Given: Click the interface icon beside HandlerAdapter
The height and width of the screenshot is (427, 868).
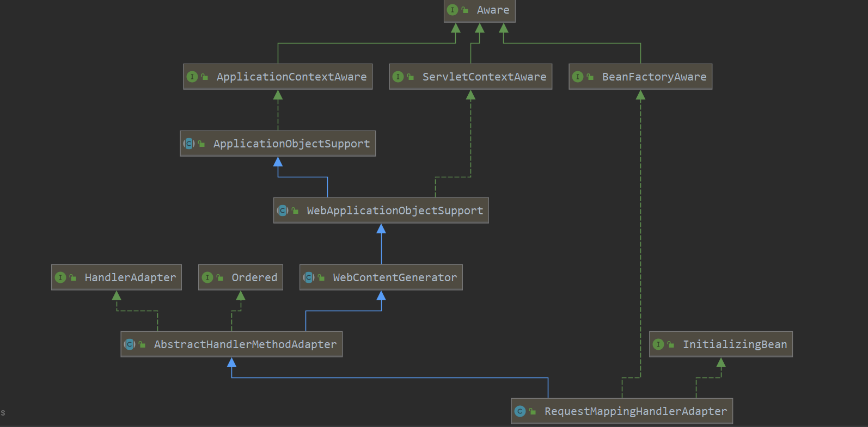Looking at the screenshot, I should pos(60,277).
